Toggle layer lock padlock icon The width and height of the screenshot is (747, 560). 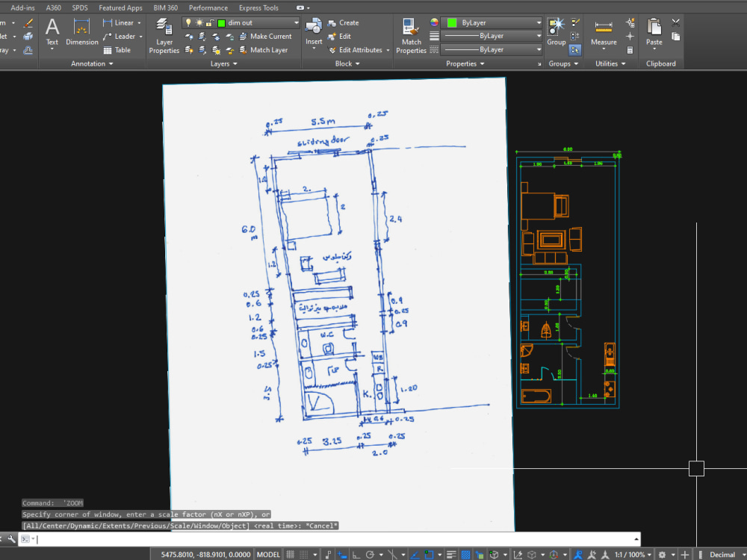pos(210,22)
